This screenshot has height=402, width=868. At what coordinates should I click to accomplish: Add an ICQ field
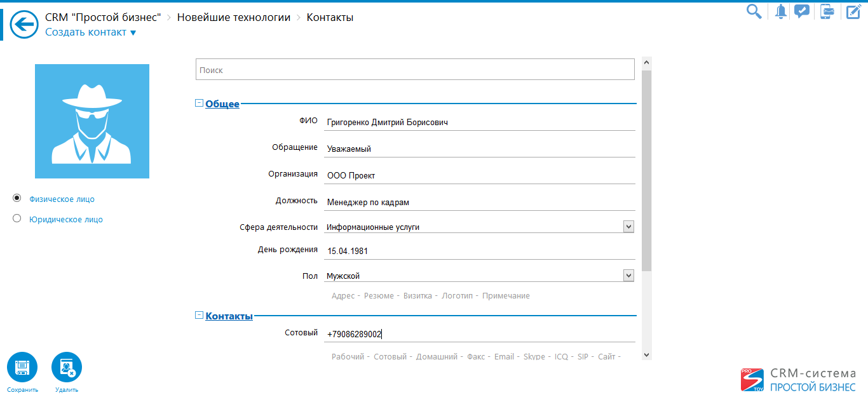tap(561, 356)
